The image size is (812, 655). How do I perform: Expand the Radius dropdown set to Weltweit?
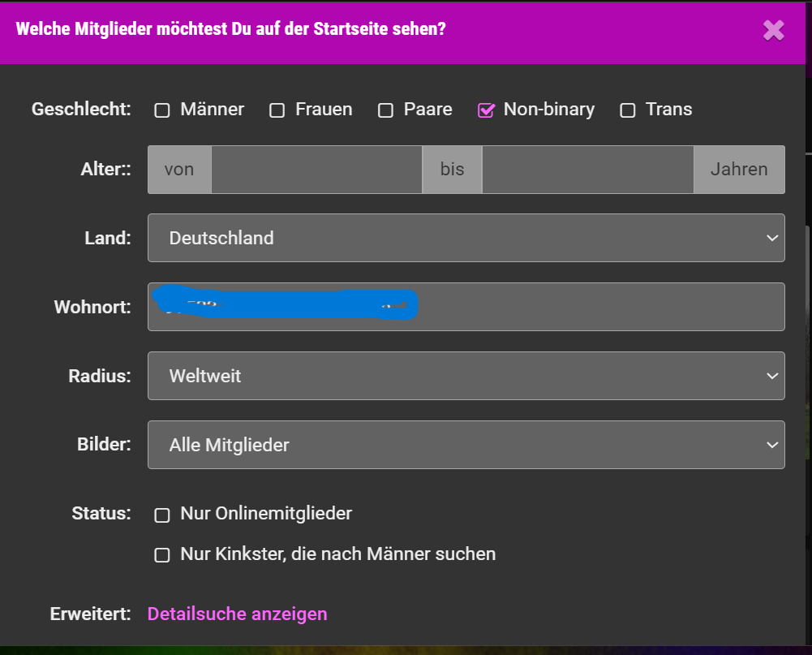[466, 376]
